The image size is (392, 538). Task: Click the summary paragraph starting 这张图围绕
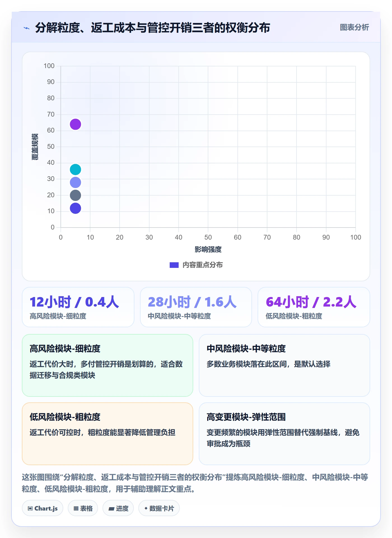click(195, 483)
